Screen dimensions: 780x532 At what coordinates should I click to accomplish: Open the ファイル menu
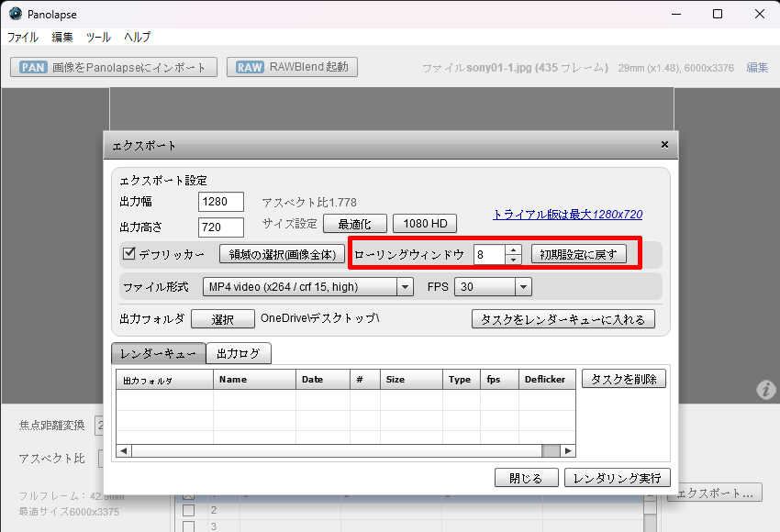point(23,38)
